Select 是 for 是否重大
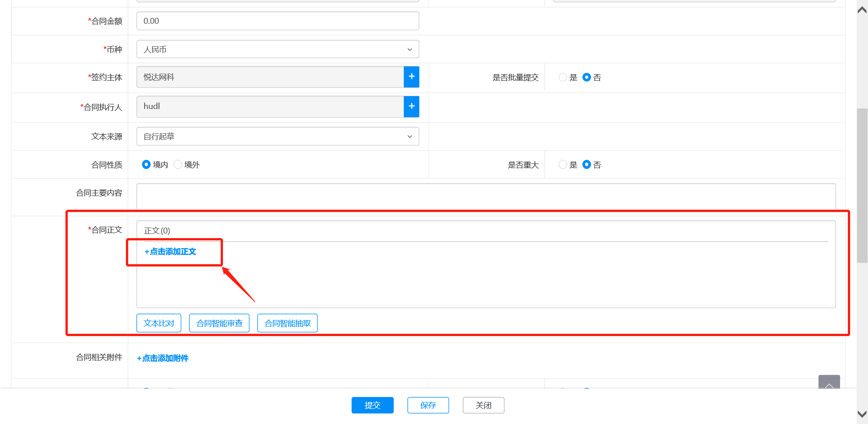The height and width of the screenshot is (424, 868). pos(563,164)
